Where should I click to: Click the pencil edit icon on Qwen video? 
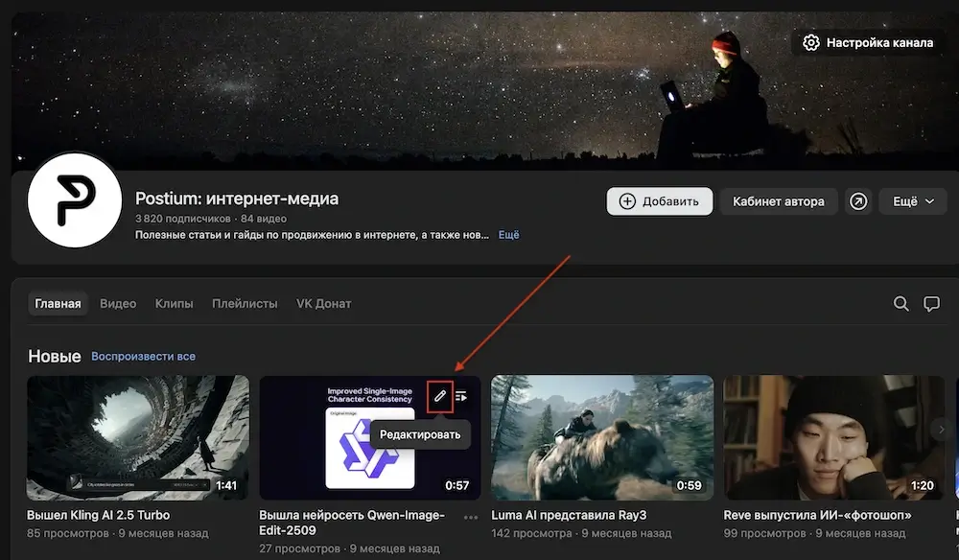(x=440, y=396)
